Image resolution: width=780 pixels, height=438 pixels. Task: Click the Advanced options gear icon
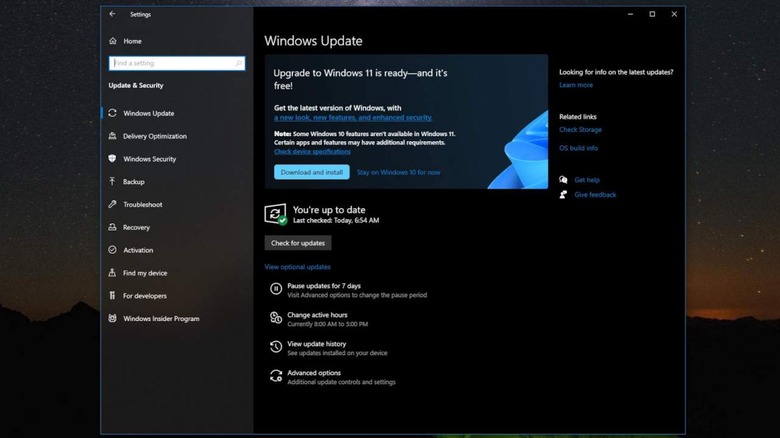point(276,376)
